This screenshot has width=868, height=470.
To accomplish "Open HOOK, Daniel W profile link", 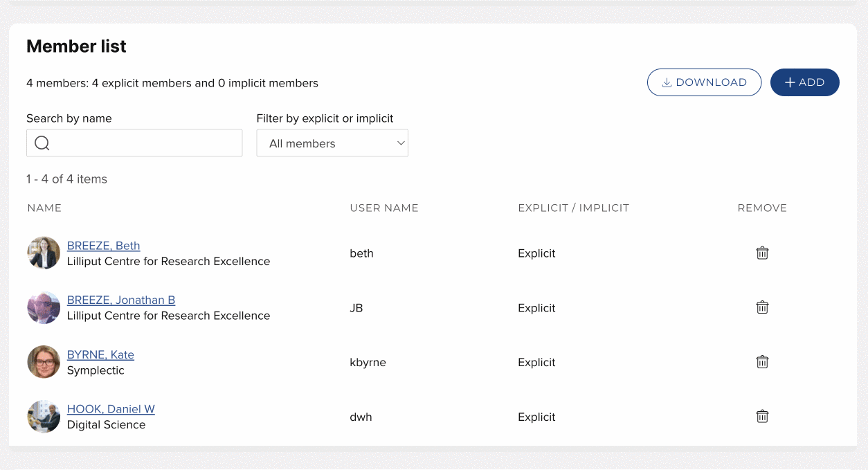I will pos(111,409).
